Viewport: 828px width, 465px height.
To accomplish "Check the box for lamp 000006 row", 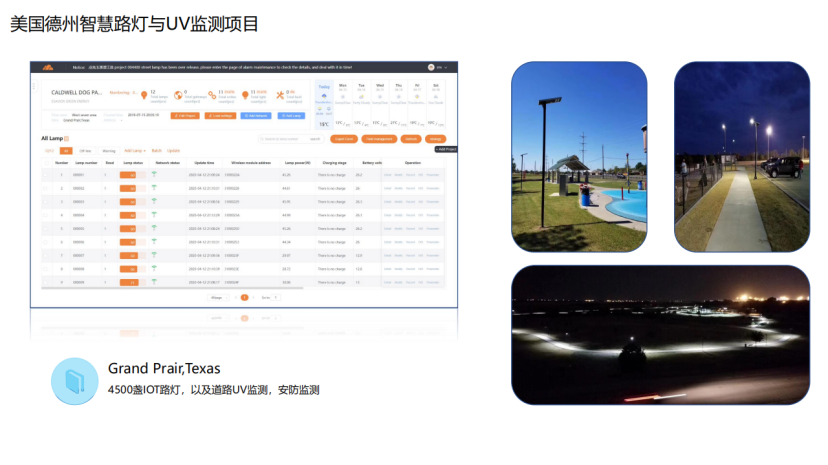I will click(45, 242).
